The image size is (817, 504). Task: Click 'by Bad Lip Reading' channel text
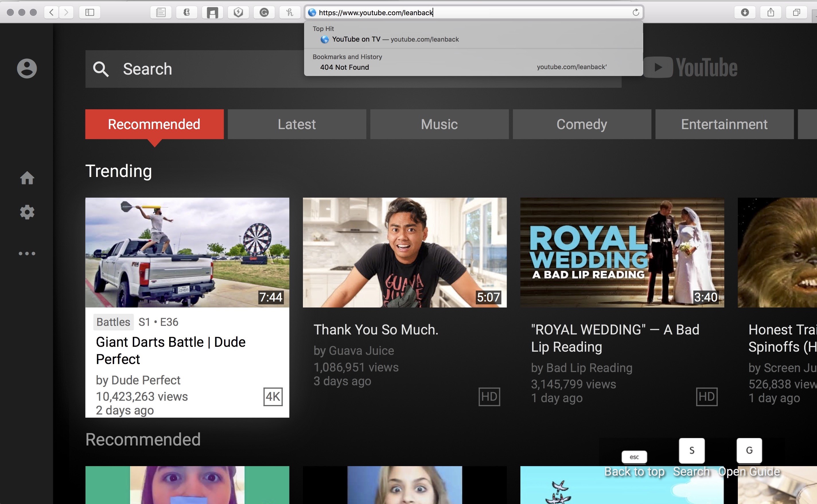[581, 367]
